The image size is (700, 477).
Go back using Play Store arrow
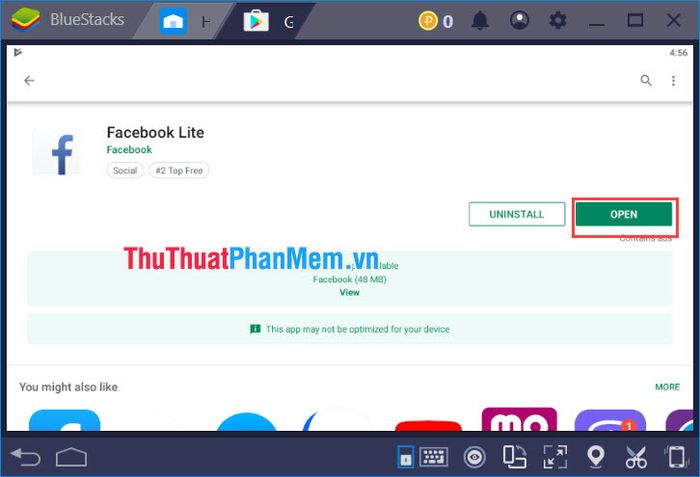(x=29, y=80)
